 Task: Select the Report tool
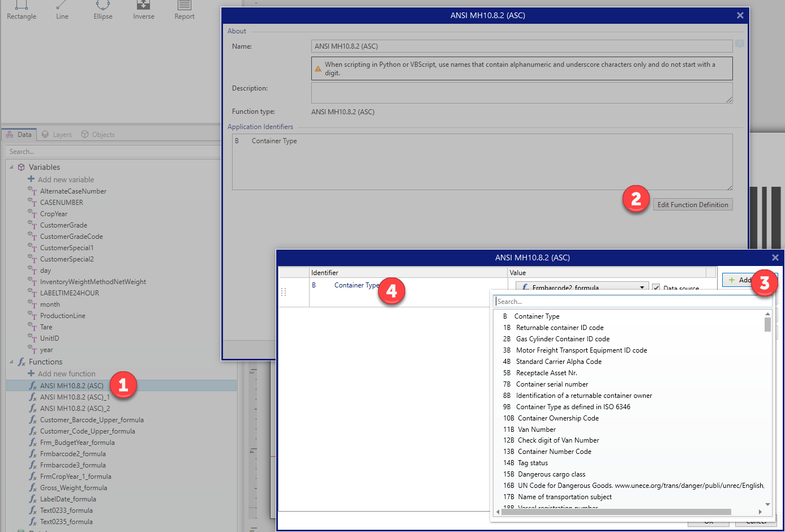point(185,10)
